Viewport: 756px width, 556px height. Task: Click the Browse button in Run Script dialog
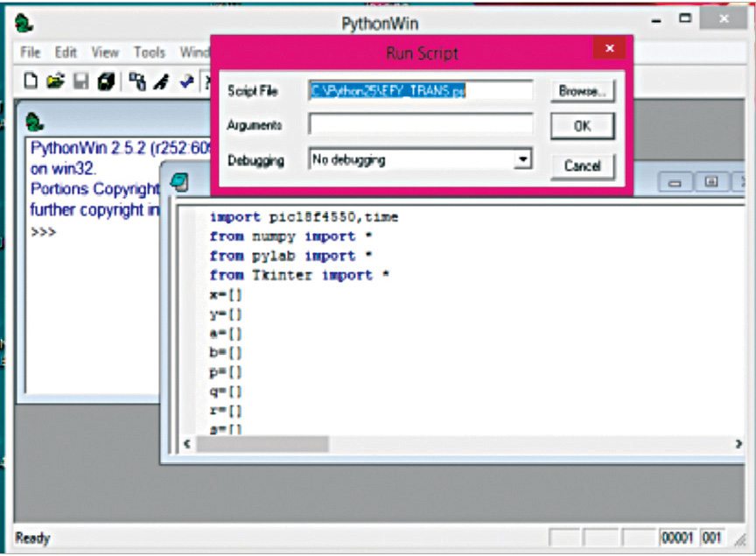coord(583,90)
